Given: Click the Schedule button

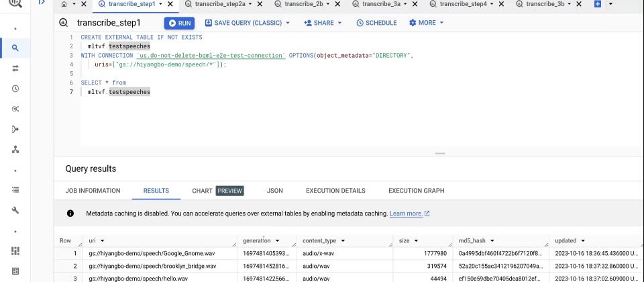Looking at the screenshot, I should (376, 23).
